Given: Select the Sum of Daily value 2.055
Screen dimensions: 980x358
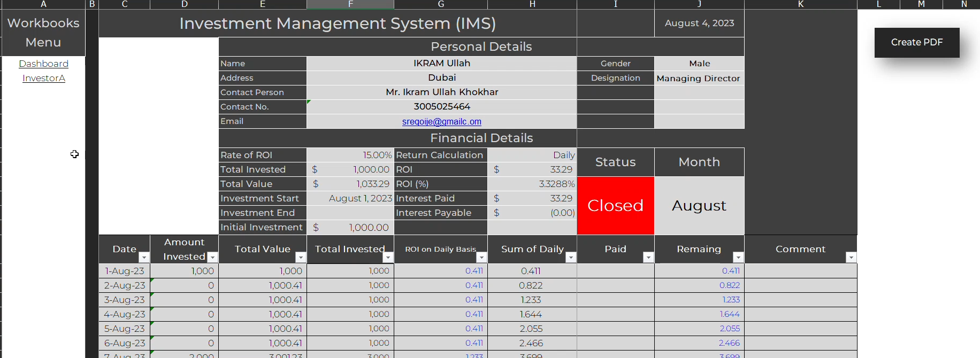Looking at the screenshot, I should [x=532, y=329].
